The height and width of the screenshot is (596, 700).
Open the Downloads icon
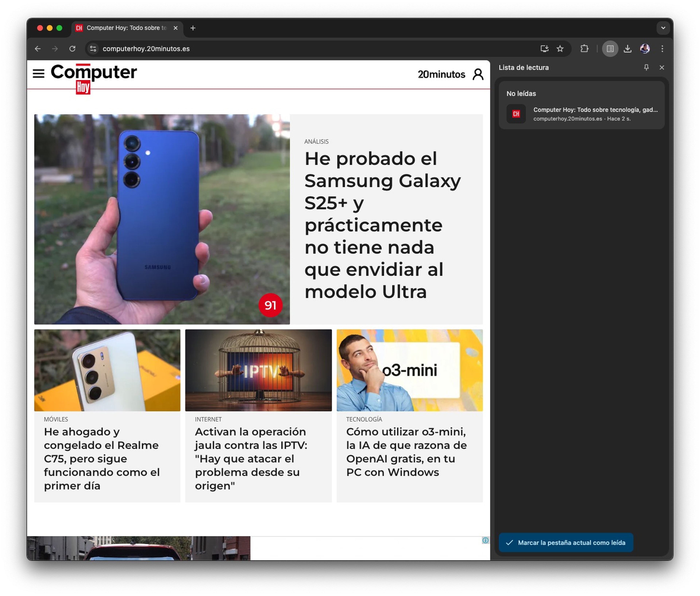point(628,49)
